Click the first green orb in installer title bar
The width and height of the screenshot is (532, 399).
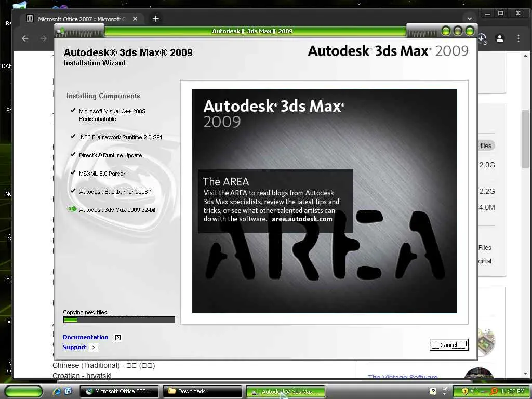tap(446, 31)
